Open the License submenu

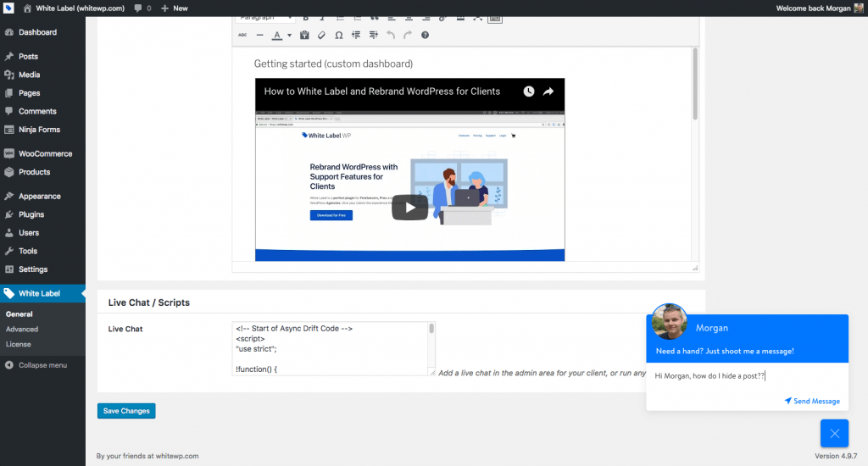point(19,344)
